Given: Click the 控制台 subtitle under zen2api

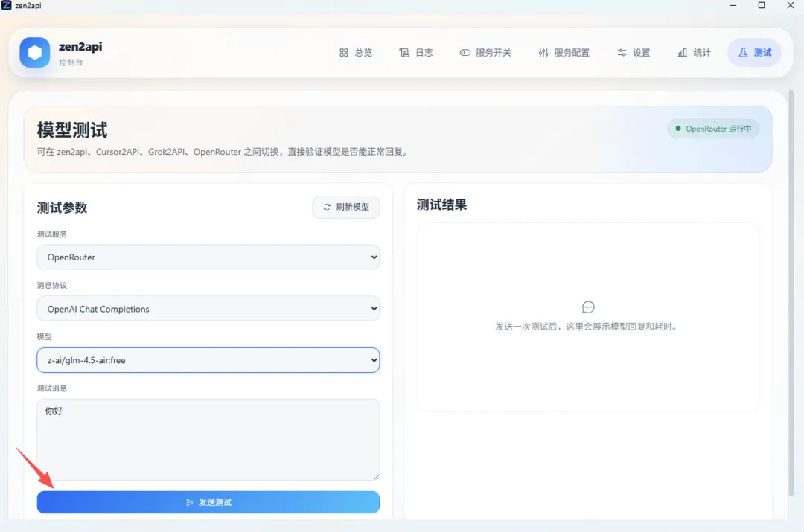Looking at the screenshot, I should click(x=71, y=63).
